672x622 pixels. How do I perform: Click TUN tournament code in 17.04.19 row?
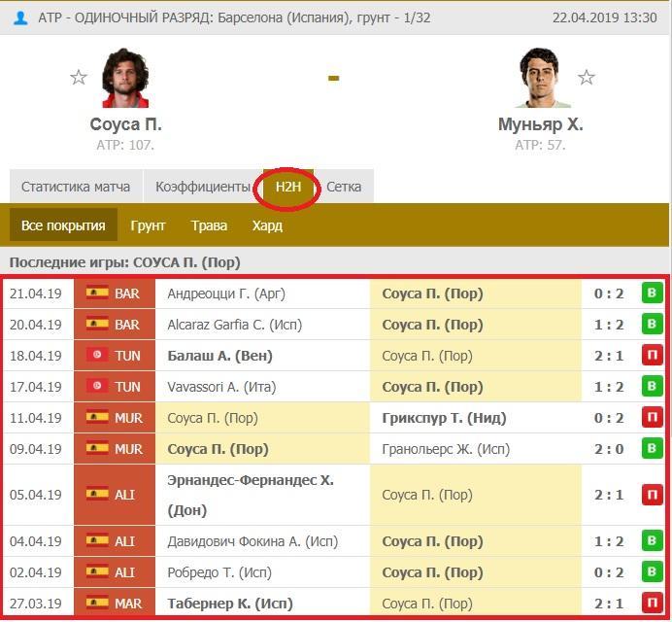click(127, 387)
